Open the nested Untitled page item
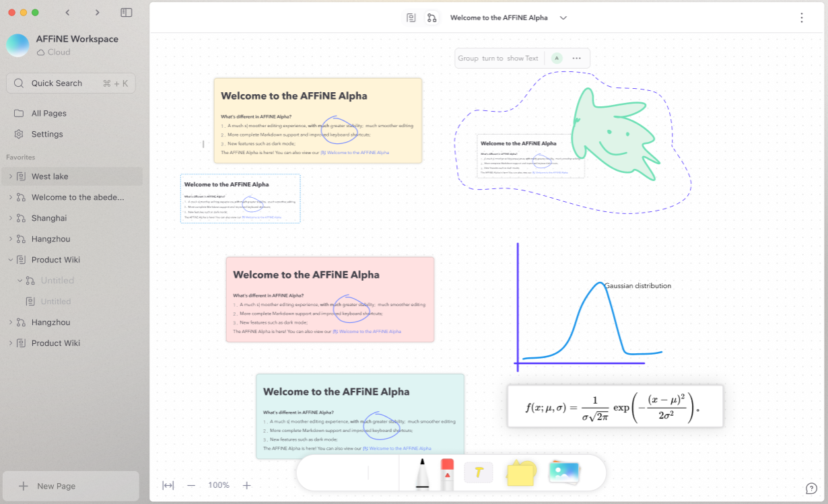 [x=56, y=301]
